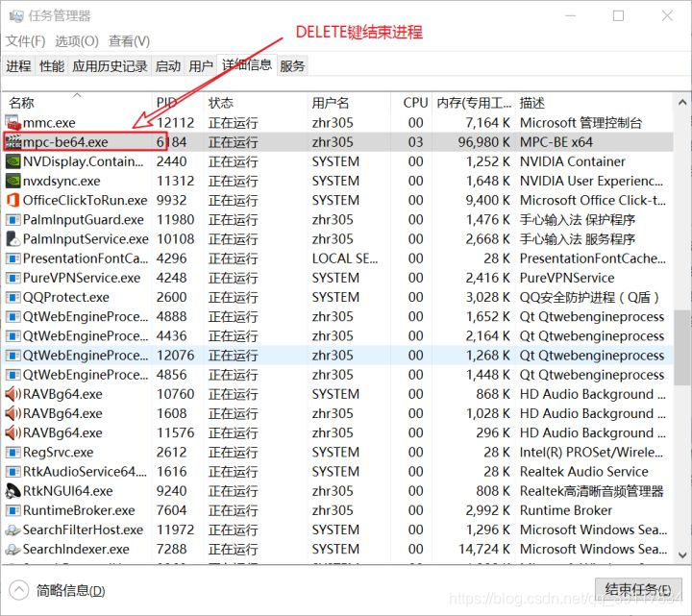The height and width of the screenshot is (616, 692).
Task: Sort by the CPU column header
Action: tap(411, 103)
